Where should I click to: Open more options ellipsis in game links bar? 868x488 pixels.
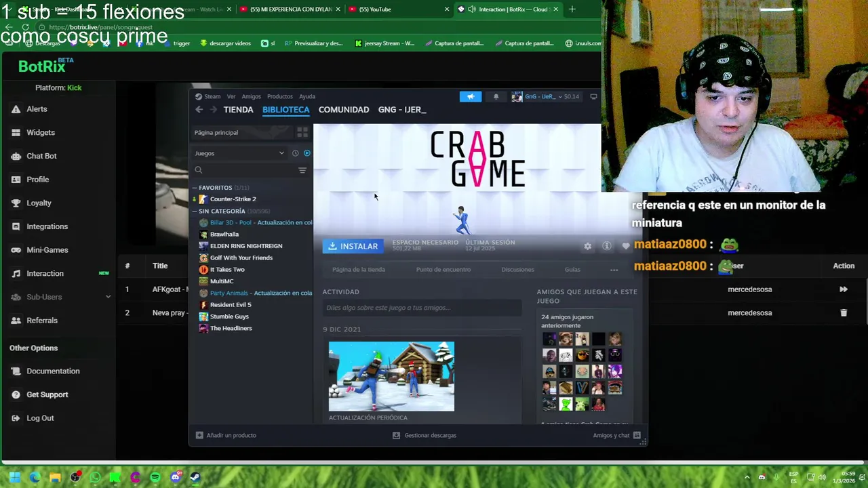[614, 270]
